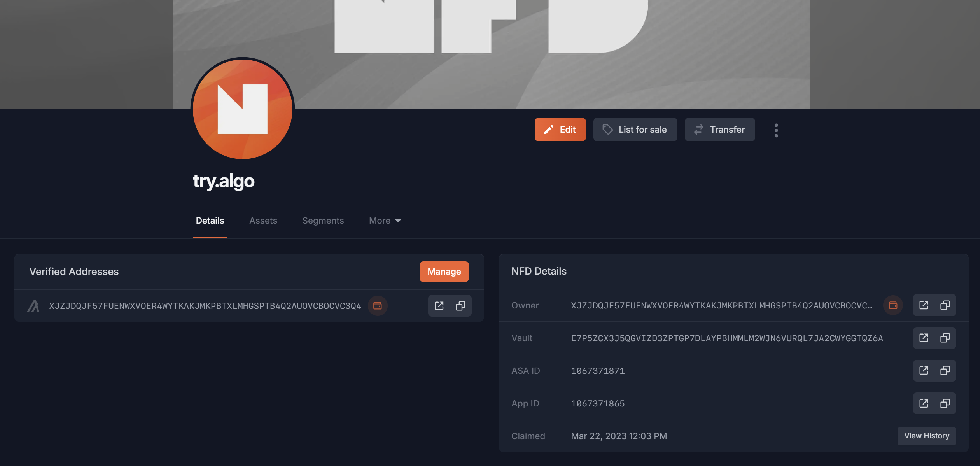Open the three-dot options menu
The image size is (980, 466).
(x=776, y=130)
